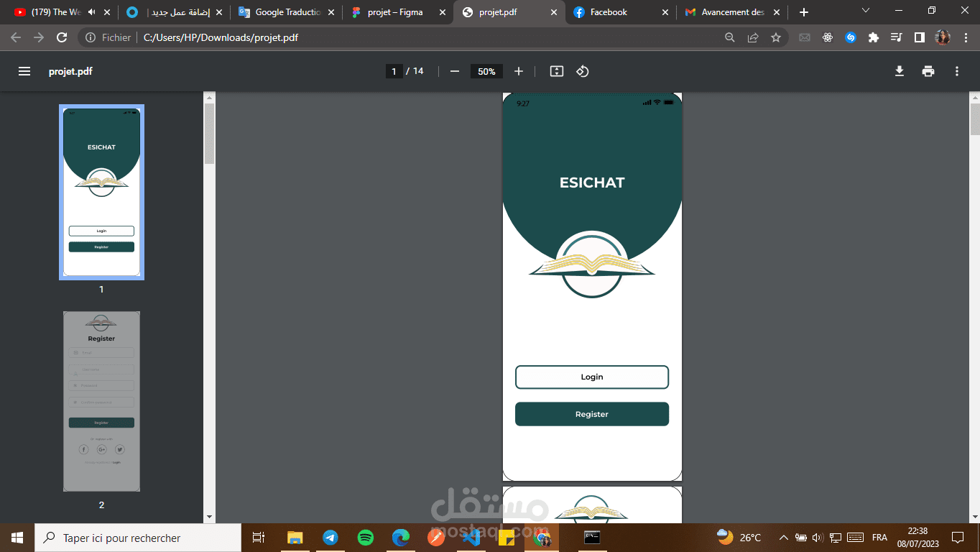
Task: Click the browser forward arrow
Action: pyautogui.click(x=39, y=37)
